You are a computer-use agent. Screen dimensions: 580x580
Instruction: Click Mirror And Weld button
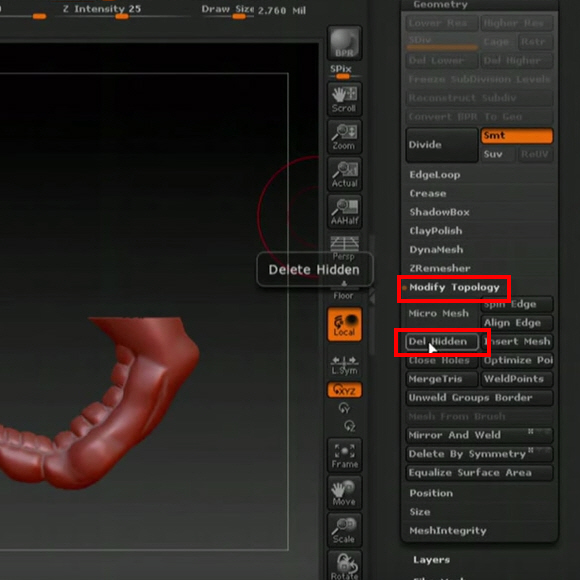tap(479, 435)
